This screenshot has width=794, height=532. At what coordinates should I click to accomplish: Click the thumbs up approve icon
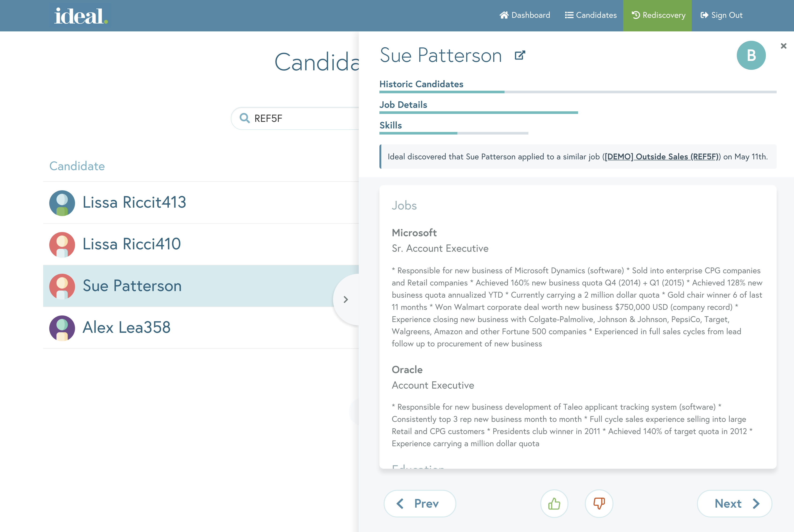(x=554, y=503)
